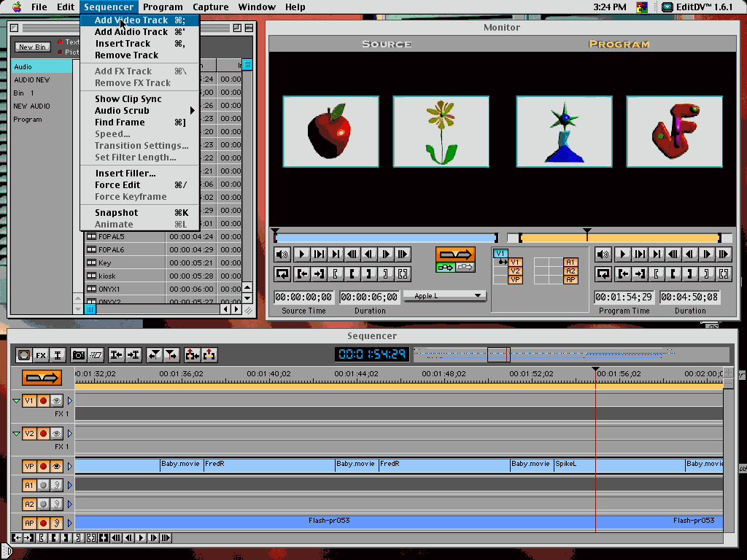Click the yellow program scrub bar
This screenshot has width=747, height=560.
(x=620, y=238)
